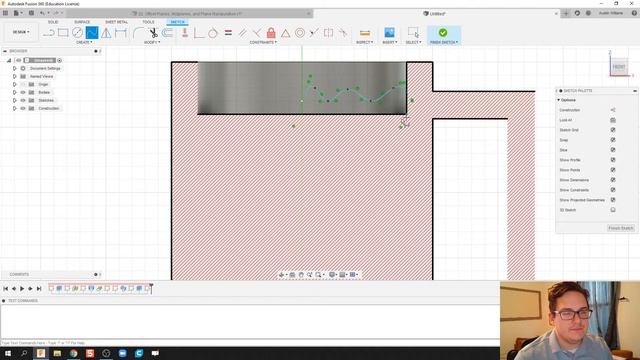Expand the Bodies folder

[x=15, y=92]
